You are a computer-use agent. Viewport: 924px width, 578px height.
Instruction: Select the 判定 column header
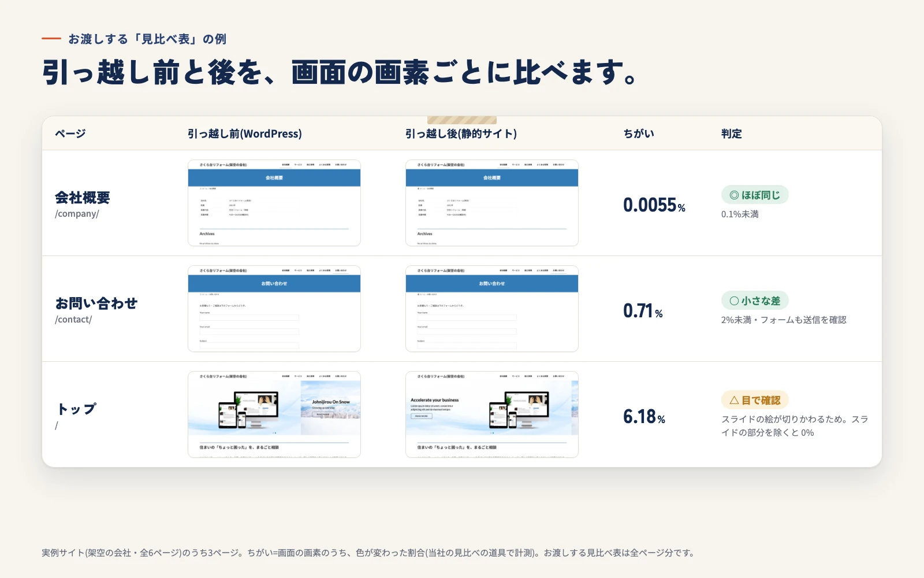point(732,134)
